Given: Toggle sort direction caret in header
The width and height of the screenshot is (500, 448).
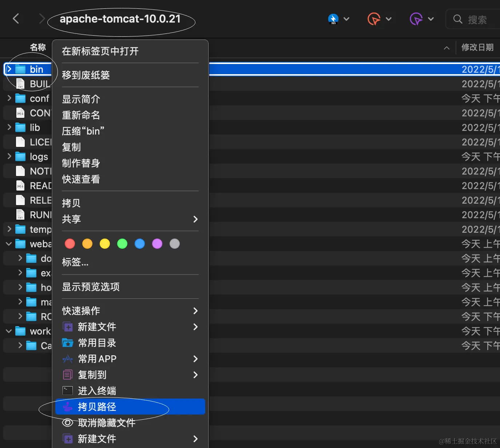Looking at the screenshot, I should click(x=447, y=48).
